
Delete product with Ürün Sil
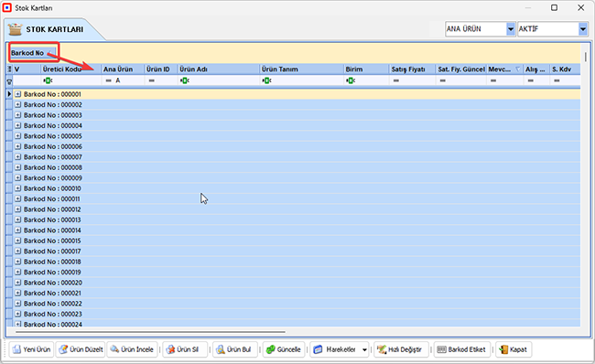pos(185,349)
